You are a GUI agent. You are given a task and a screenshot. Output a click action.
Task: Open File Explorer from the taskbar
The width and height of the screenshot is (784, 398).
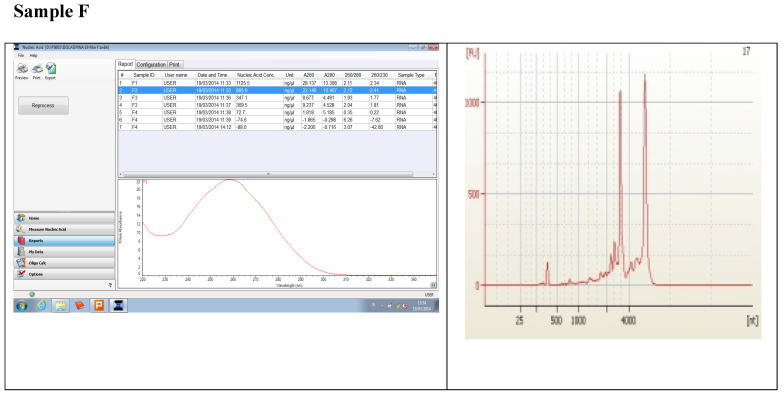coord(60,306)
